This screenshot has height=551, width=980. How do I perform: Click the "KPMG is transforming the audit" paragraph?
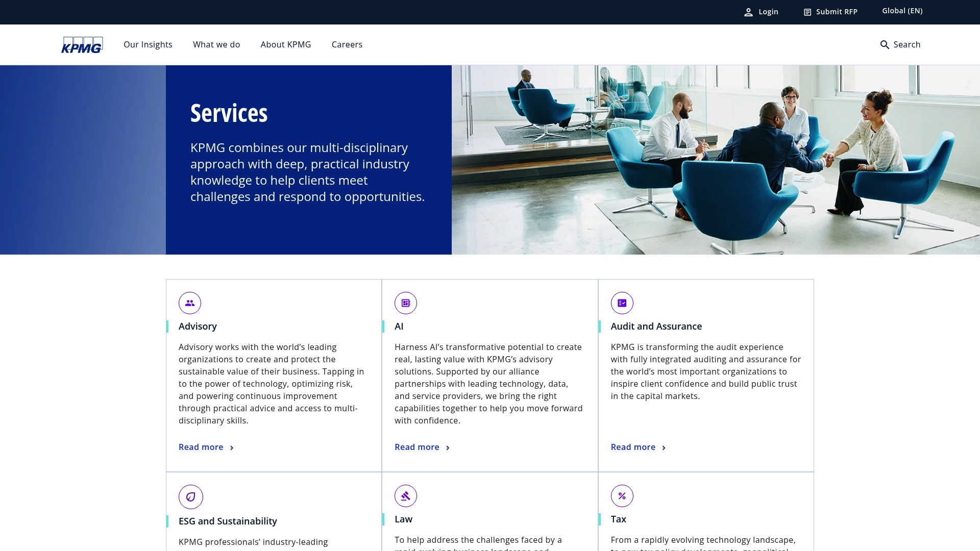[706, 371]
